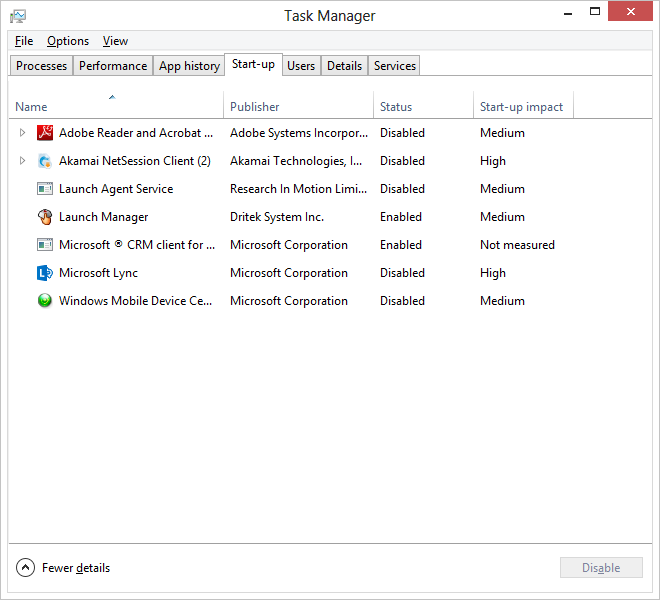The height and width of the screenshot is (600, 660).
Task: Click the Disable button
Action: (x=601, y=568)
